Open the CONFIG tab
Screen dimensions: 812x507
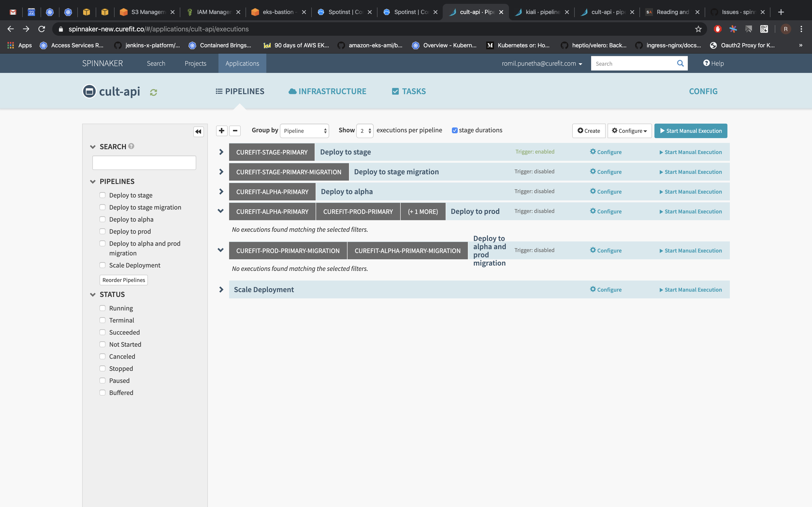(703, 91)
